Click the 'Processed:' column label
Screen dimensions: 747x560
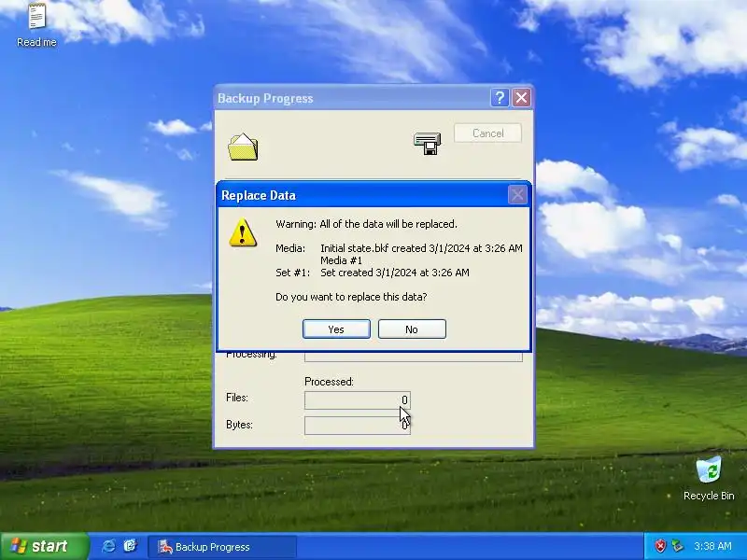coord(329,382)
